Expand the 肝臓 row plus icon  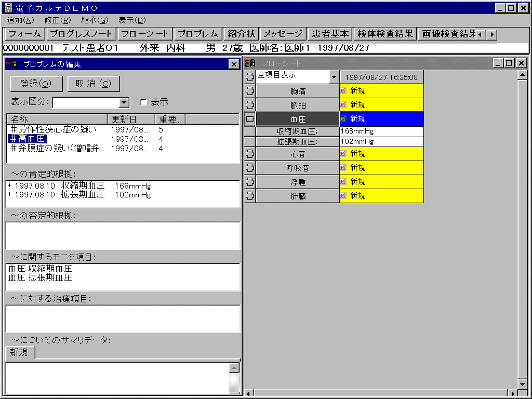250,196
